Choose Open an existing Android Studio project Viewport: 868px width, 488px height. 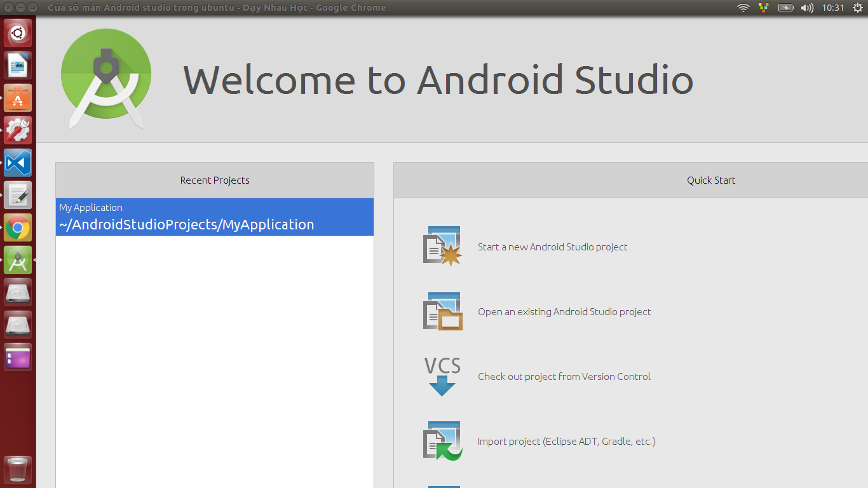point(564,312)
